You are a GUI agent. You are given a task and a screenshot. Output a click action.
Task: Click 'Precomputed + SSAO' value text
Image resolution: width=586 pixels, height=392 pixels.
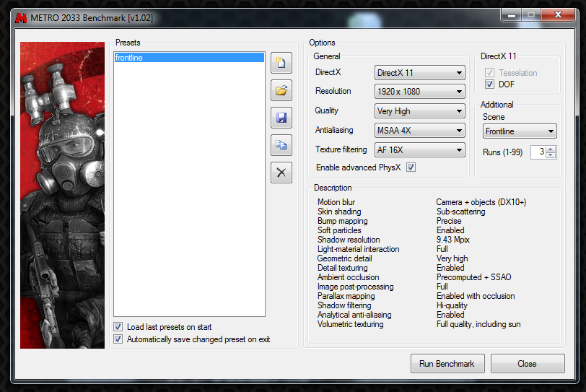(x=474, y=277)
